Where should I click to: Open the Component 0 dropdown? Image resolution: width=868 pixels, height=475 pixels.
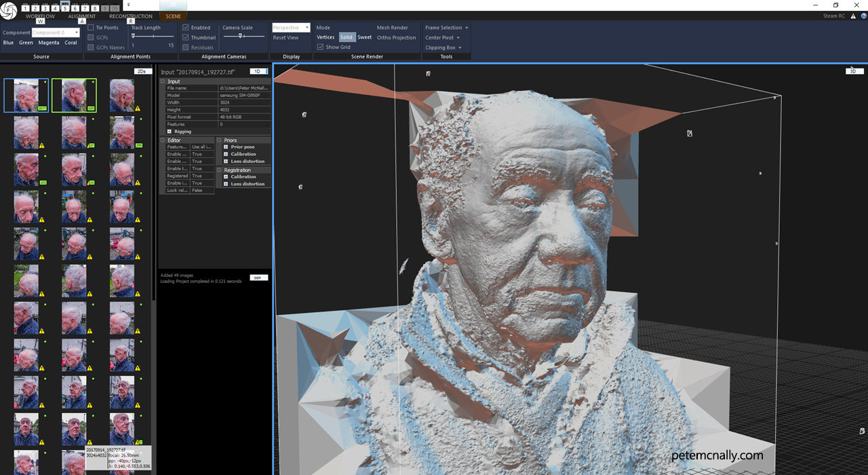56,33
